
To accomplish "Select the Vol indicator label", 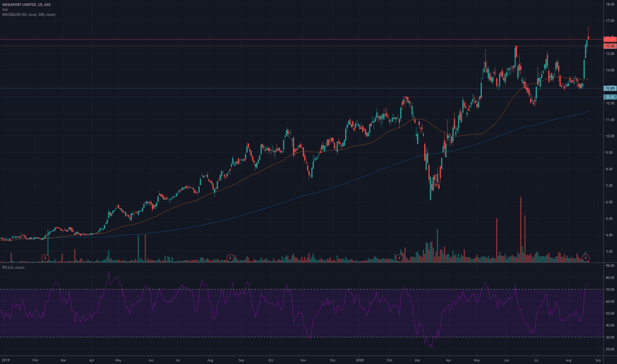I will click(5, 9).
